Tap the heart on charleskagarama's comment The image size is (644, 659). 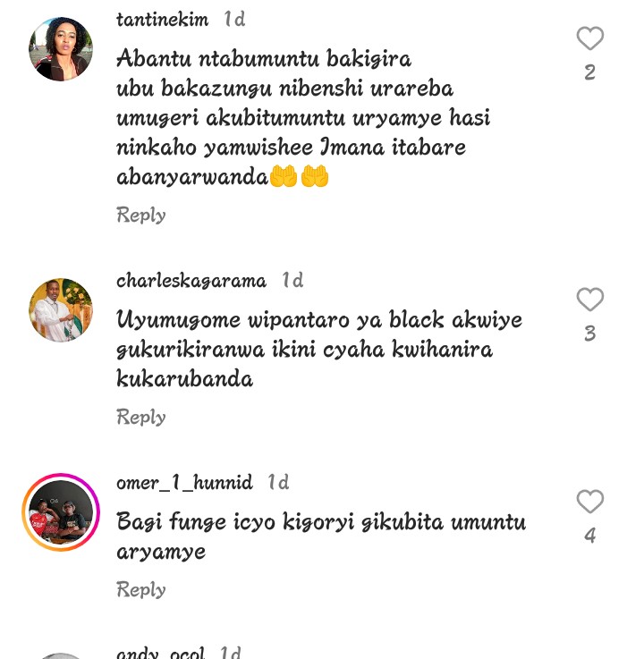[589, 300]
